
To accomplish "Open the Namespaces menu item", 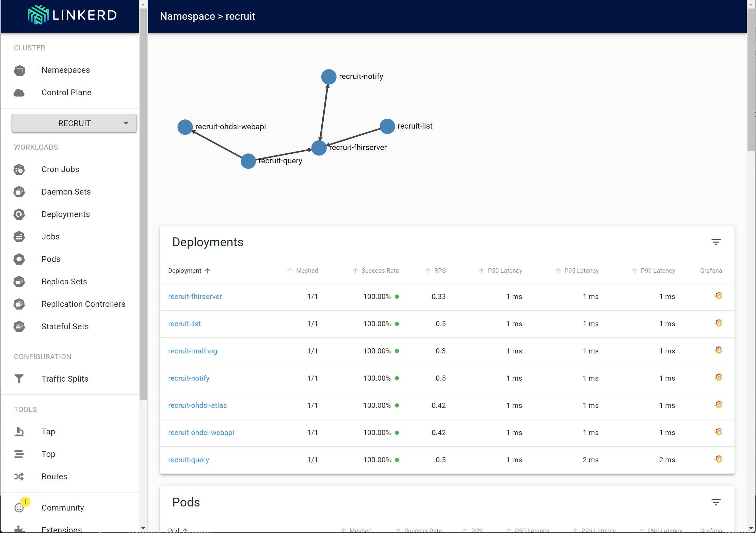I will click(x=66, y=70).
